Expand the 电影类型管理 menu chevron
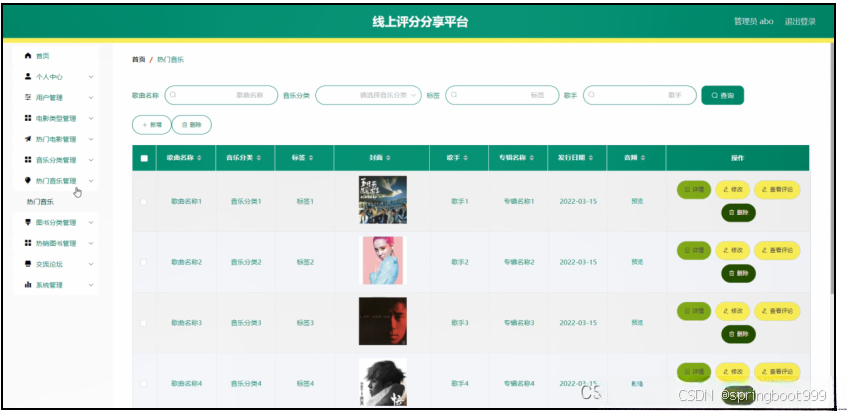This screenshot has width=847, height=411. [x=91, y=118]
